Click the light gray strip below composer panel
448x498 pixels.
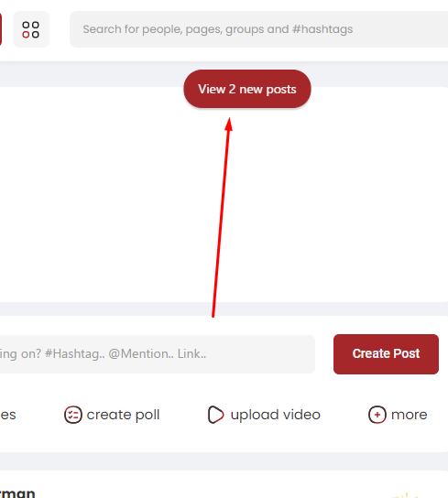224,461
